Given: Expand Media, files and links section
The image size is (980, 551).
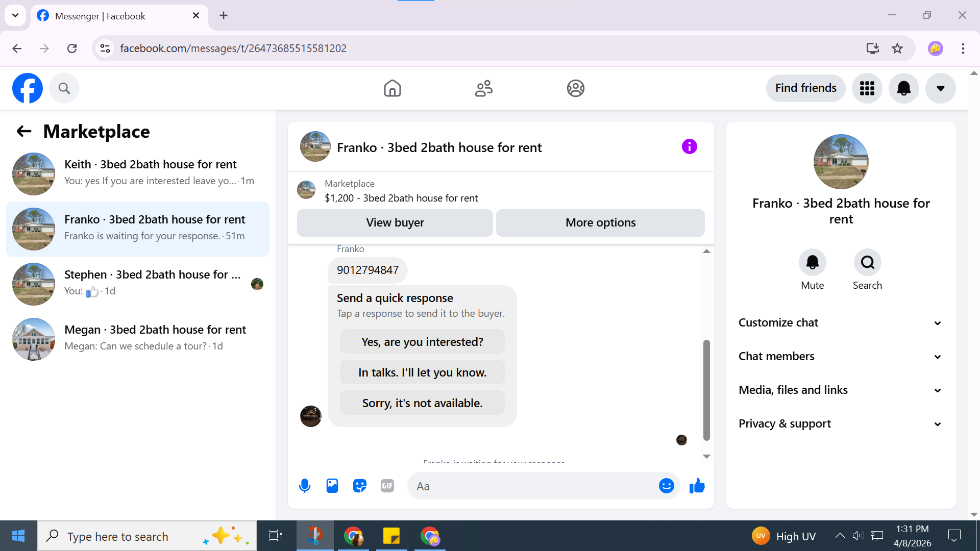Looking at the screenshot, I should (x=840, y=390).
